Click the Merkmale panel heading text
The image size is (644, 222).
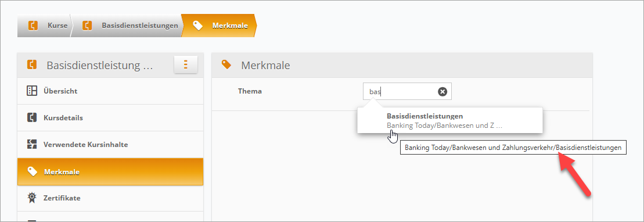pyautogui.click(x=265, y=65)
